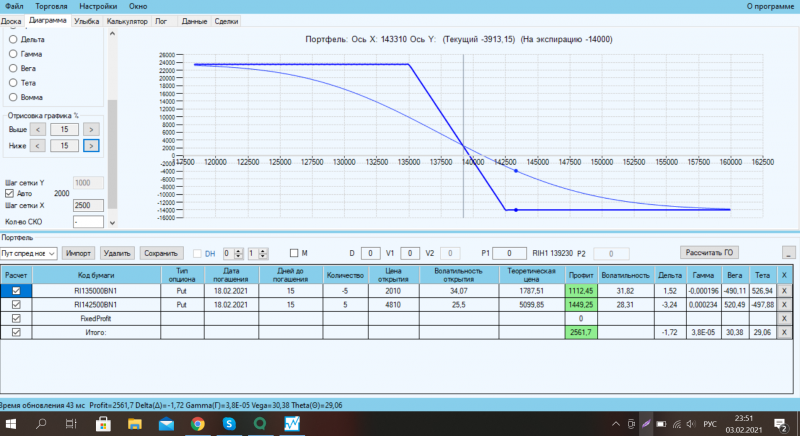Uncheck the Авто grid step checkbox

[x=9, y=193]
